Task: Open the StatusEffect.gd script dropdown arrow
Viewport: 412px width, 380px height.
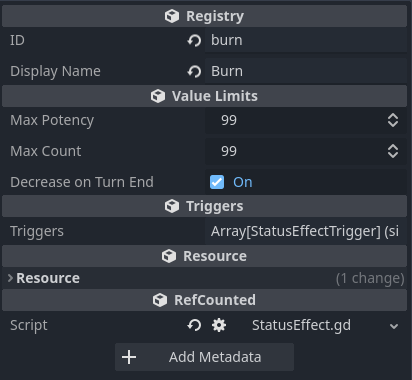Action: (x=394, y=326)
